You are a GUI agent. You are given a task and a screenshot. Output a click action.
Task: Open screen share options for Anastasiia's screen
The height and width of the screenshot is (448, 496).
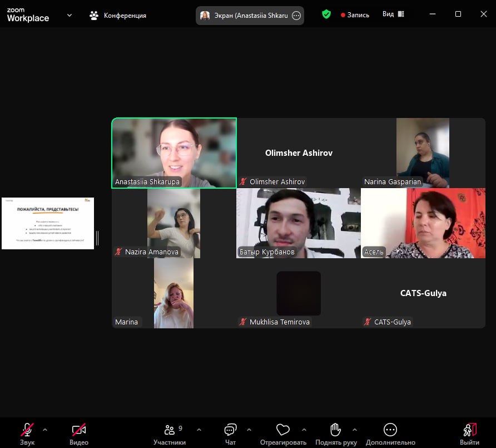click(296, 16)
